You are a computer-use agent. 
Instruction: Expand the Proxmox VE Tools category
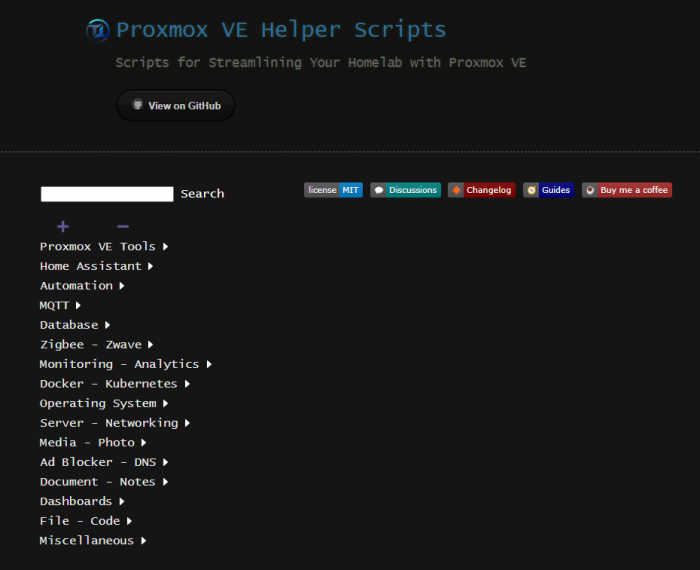click(104, 247)
